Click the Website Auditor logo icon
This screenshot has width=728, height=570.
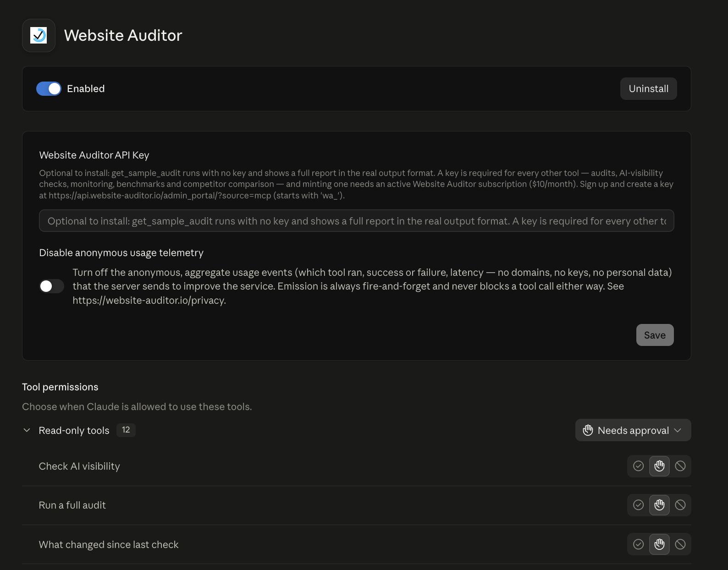[x=39, y=35]
